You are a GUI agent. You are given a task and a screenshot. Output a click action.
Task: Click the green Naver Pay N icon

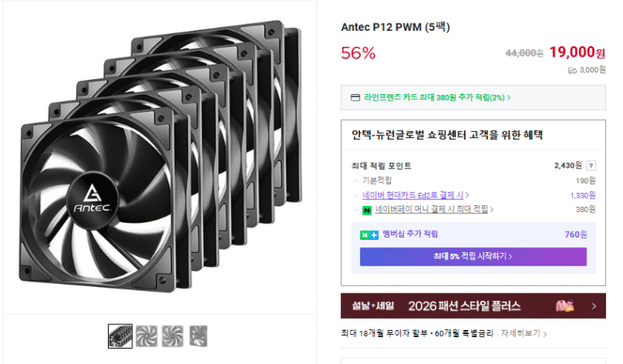367,210
